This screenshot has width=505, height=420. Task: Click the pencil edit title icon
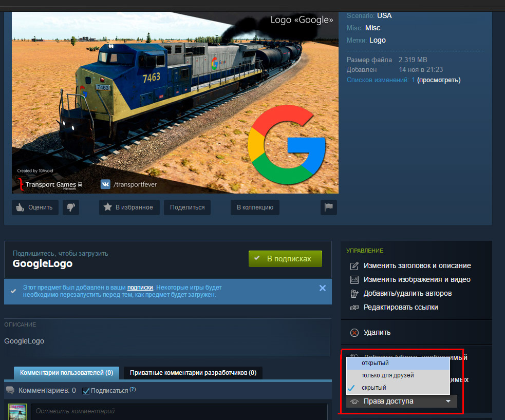tap(354, 266)
